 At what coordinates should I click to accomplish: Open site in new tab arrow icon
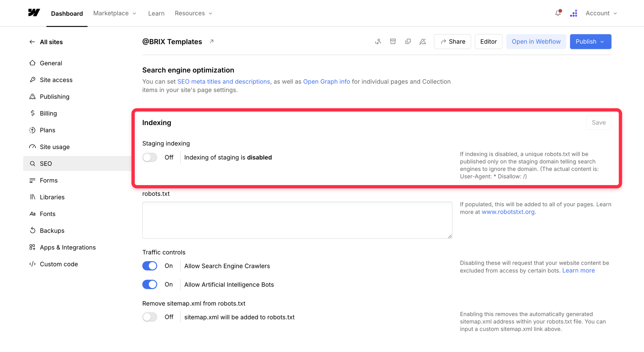point(211,42)
